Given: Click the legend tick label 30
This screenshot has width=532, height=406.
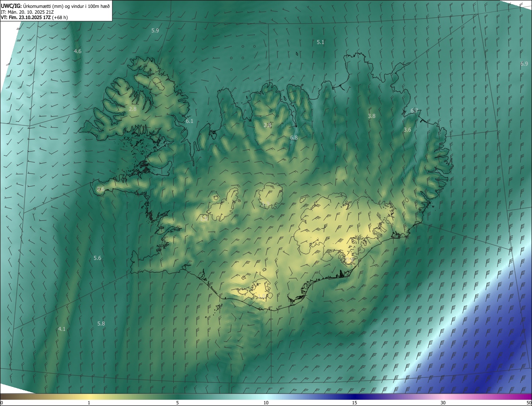Looking at the screenshot, I should 443,403.
